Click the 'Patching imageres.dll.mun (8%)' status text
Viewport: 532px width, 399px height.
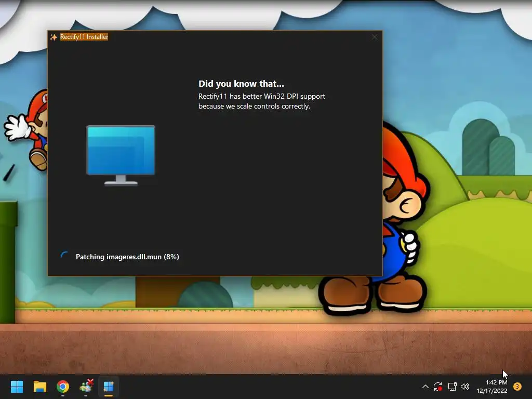pyautogui.click(x=127, y=257)
